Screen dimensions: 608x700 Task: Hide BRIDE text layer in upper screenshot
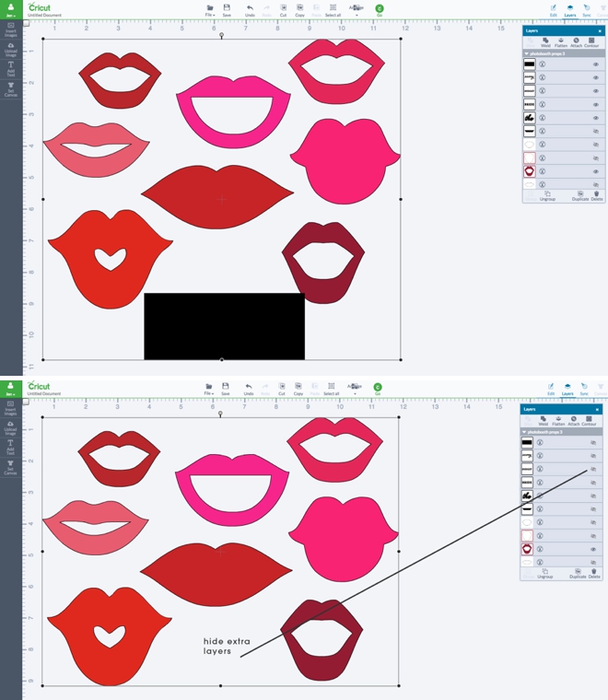[x=595, y=104]
